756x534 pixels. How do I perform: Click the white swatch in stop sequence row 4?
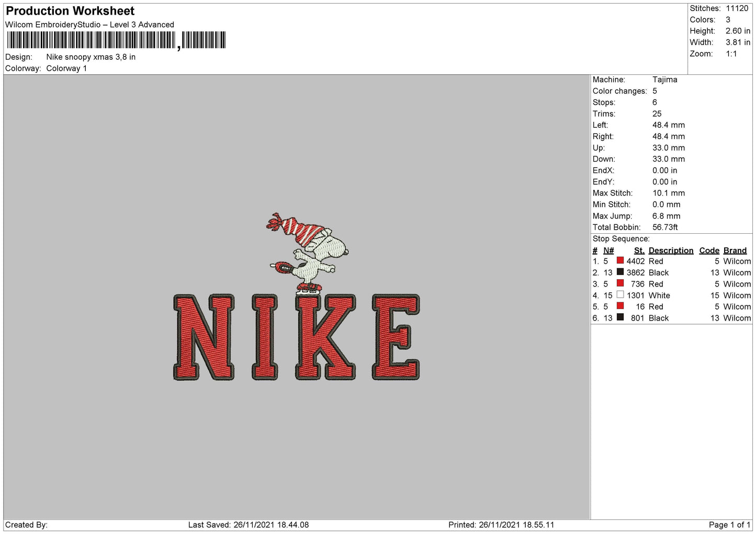(620, 294)
